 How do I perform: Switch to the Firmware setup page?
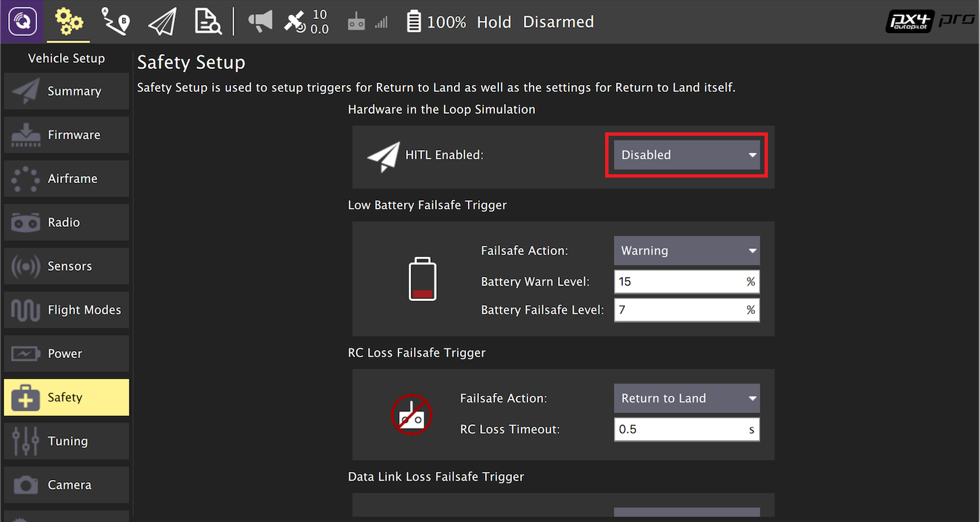(x=66, y=134)
